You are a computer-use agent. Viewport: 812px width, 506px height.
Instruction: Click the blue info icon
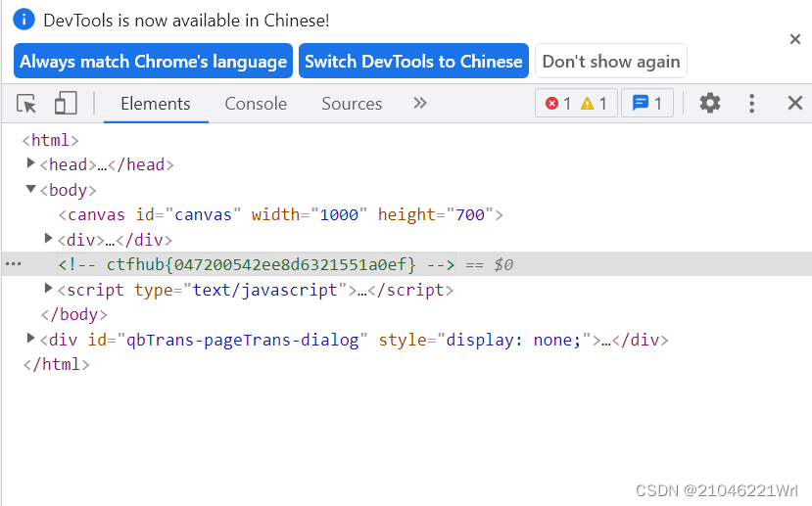tap(24, 20)
